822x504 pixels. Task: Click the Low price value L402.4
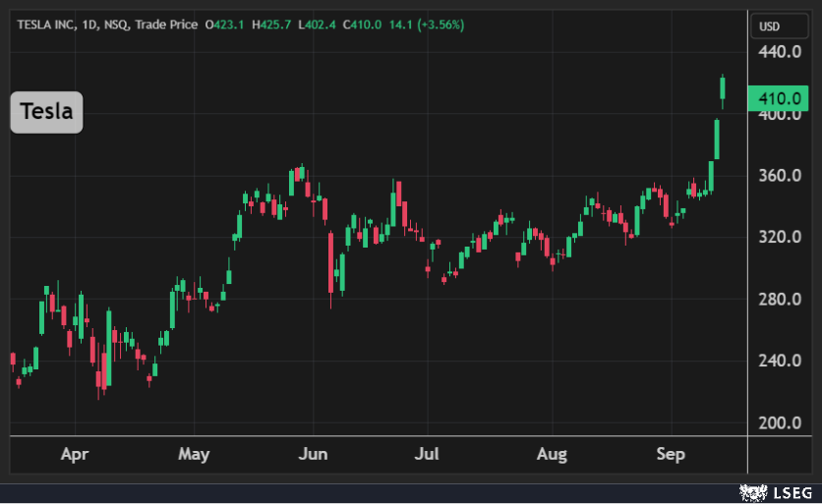[322, 24]
